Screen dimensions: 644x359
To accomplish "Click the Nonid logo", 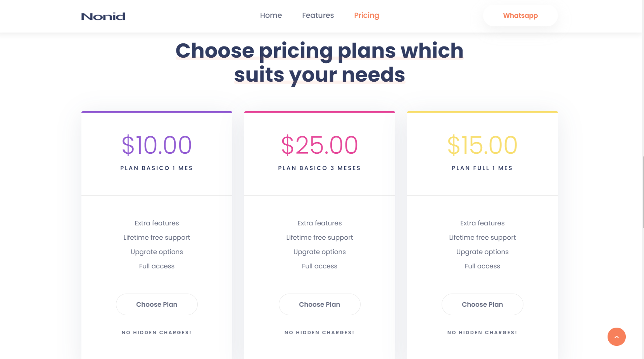I will click(x=103, y=16).
